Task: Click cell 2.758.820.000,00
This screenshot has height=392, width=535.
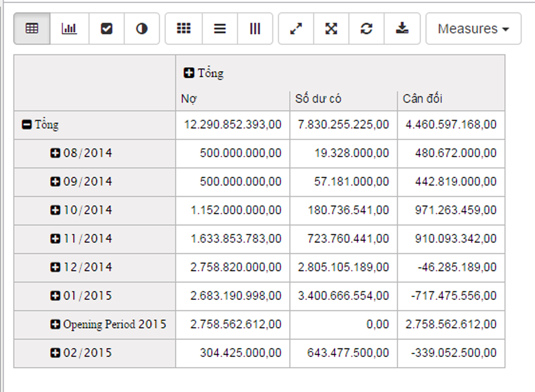Action: coord(236,267)
